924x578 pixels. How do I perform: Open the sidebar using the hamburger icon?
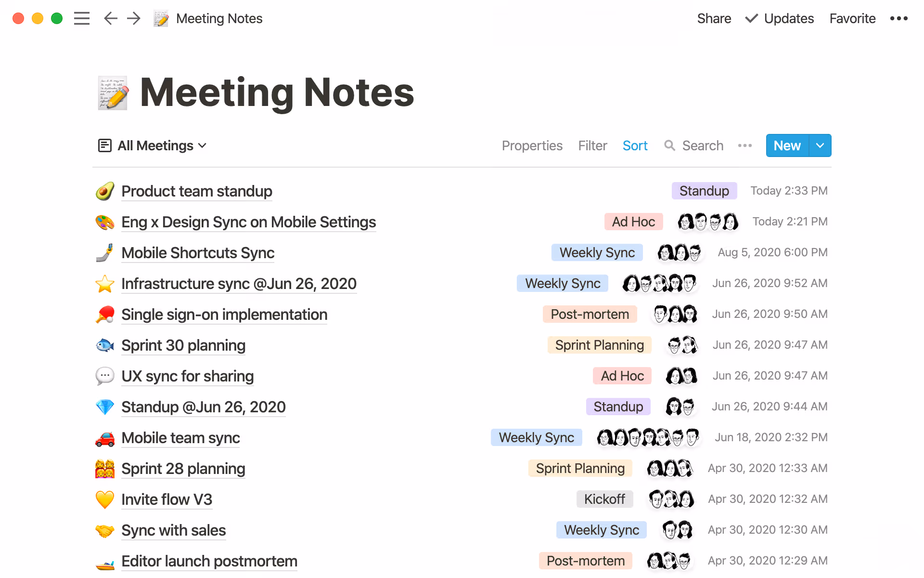(x=82, y=18)
